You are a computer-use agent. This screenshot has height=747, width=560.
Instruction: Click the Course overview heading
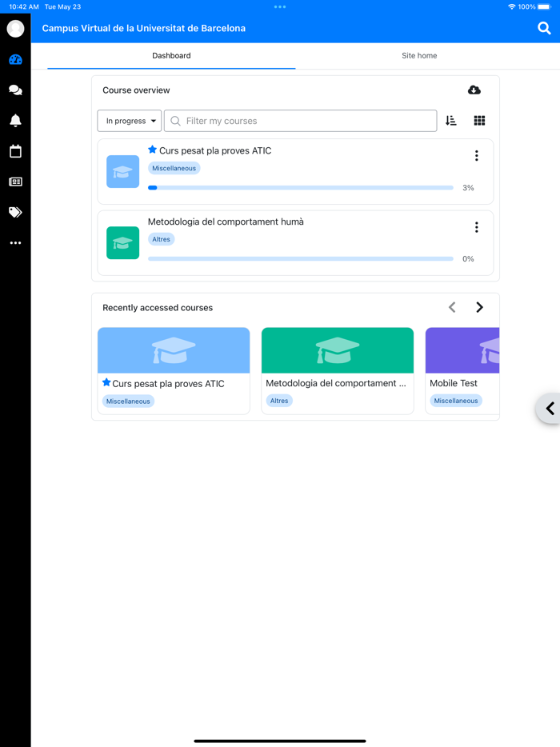[136, 90]
